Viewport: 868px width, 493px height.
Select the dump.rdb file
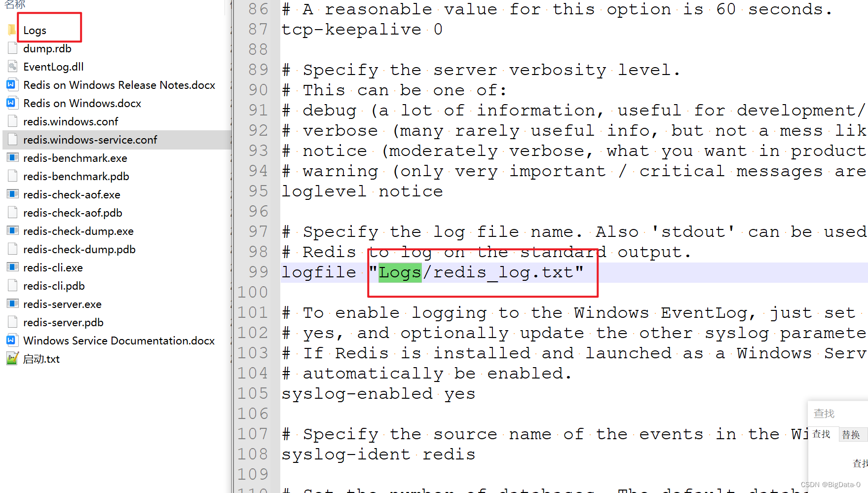[47, 48]
